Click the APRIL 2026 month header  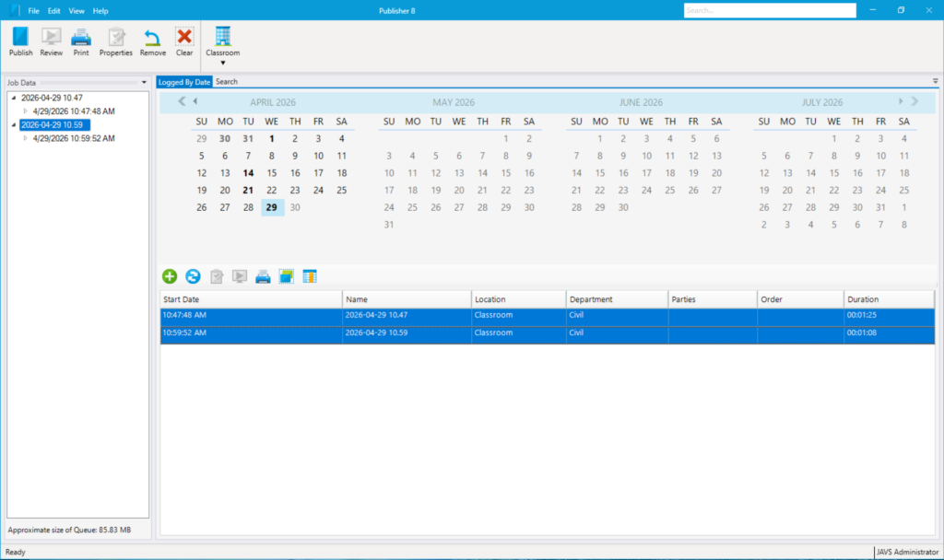[273, 102]
